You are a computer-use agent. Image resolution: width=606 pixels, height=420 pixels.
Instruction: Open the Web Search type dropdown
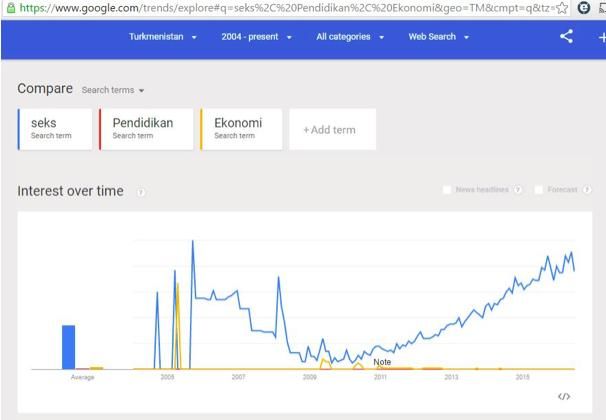pos(439,37)
